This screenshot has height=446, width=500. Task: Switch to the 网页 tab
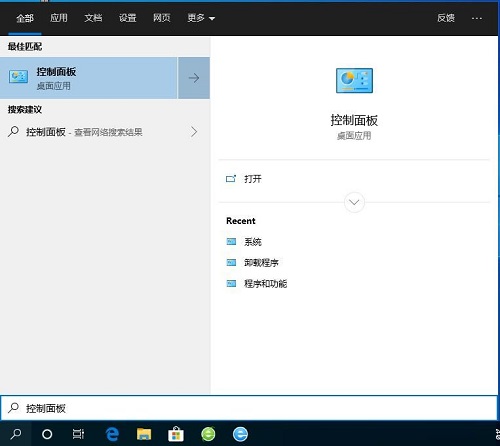tap(162, 18)
